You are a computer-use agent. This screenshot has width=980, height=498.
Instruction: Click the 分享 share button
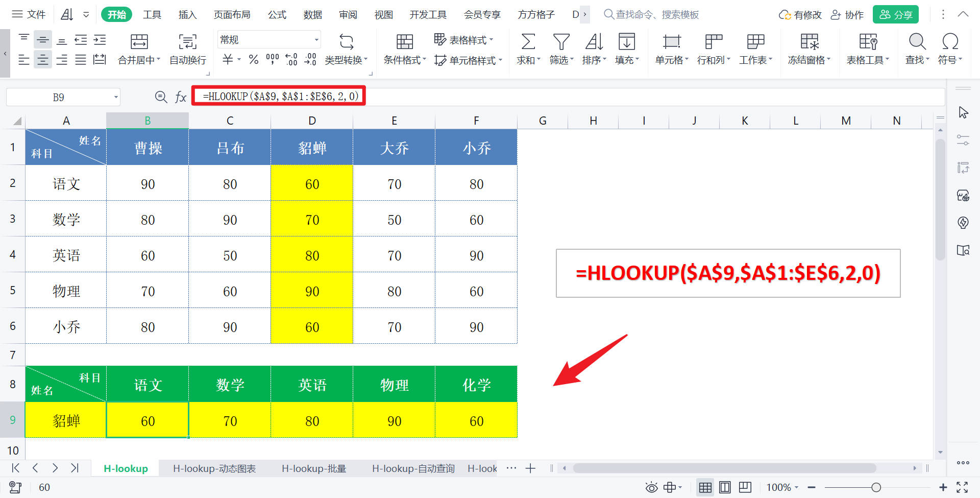pos(895,14)
